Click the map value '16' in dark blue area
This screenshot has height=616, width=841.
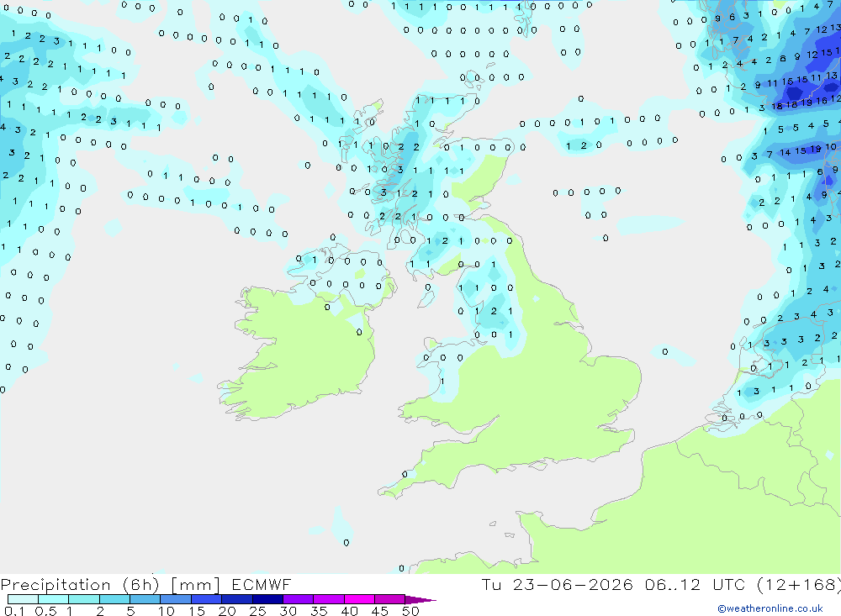[821, 100]
